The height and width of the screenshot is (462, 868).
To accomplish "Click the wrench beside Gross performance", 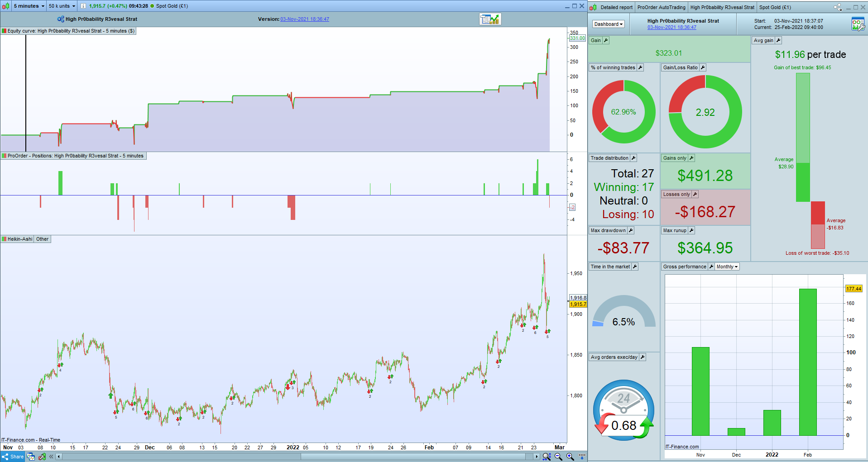I will pyautogui.click(x=711, y=267).
